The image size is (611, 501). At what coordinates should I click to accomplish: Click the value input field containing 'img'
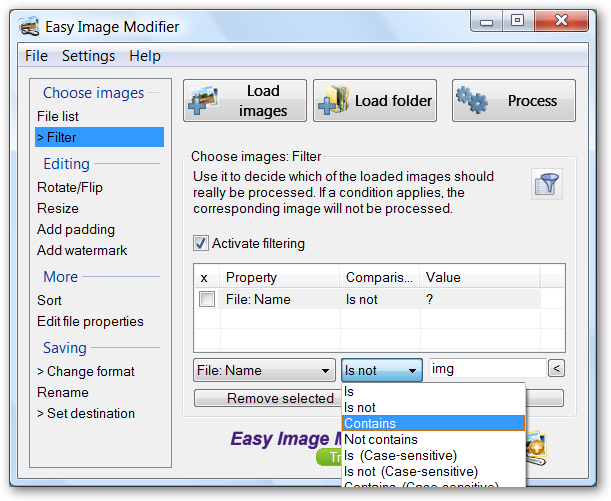pos(487,369)
